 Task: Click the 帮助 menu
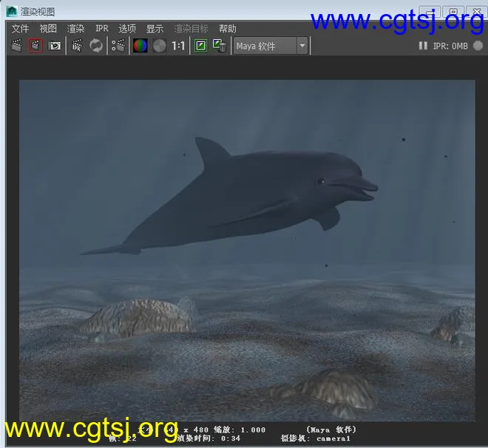pyautogui.click(x=228, y=29)
